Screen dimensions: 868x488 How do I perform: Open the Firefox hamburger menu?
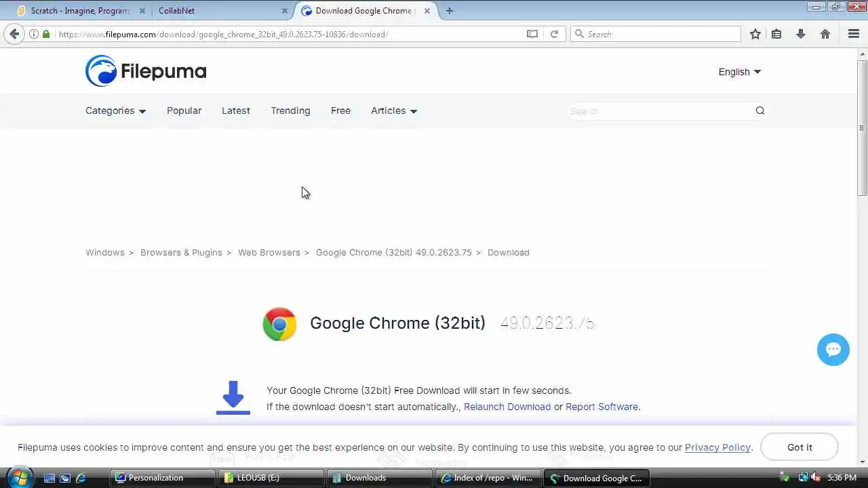tap(854, 34)
